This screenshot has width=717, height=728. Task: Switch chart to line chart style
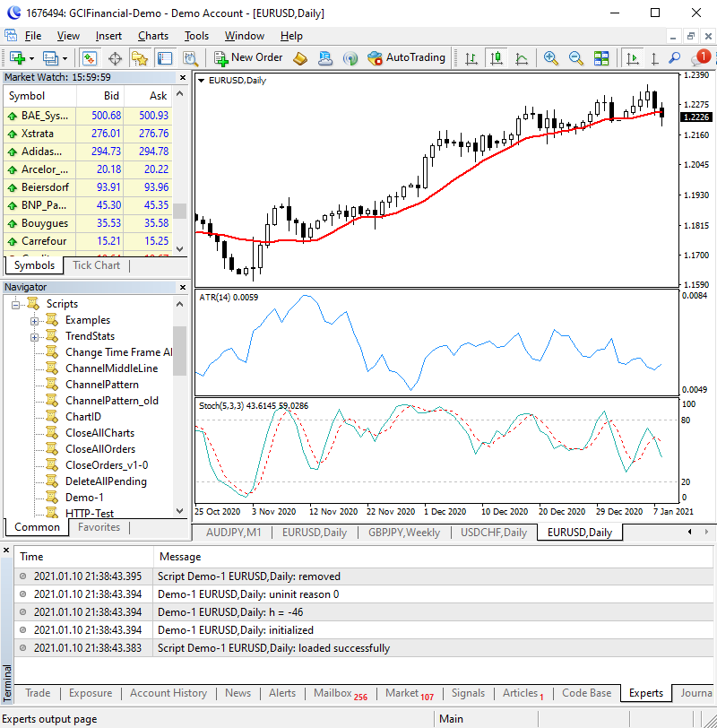click(x=521, y=58)
